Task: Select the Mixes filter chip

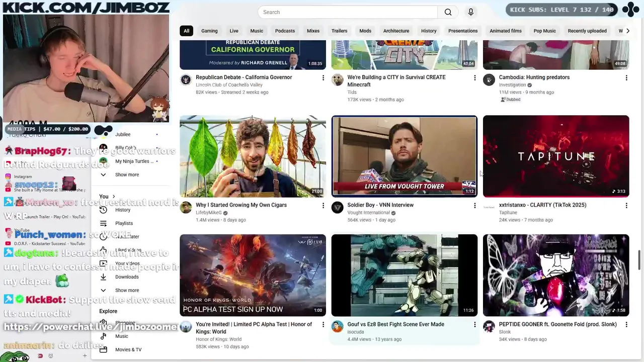Action: click(313, 31)
